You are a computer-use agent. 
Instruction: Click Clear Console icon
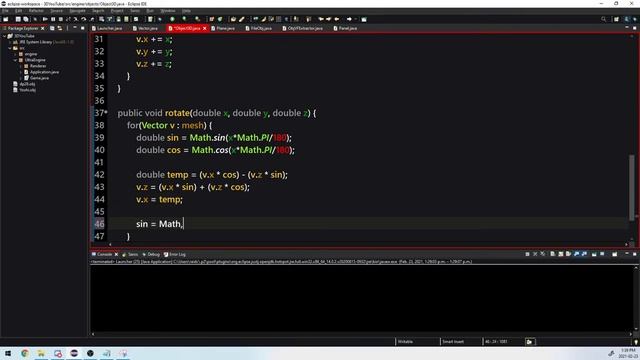(x=553, y=254)
